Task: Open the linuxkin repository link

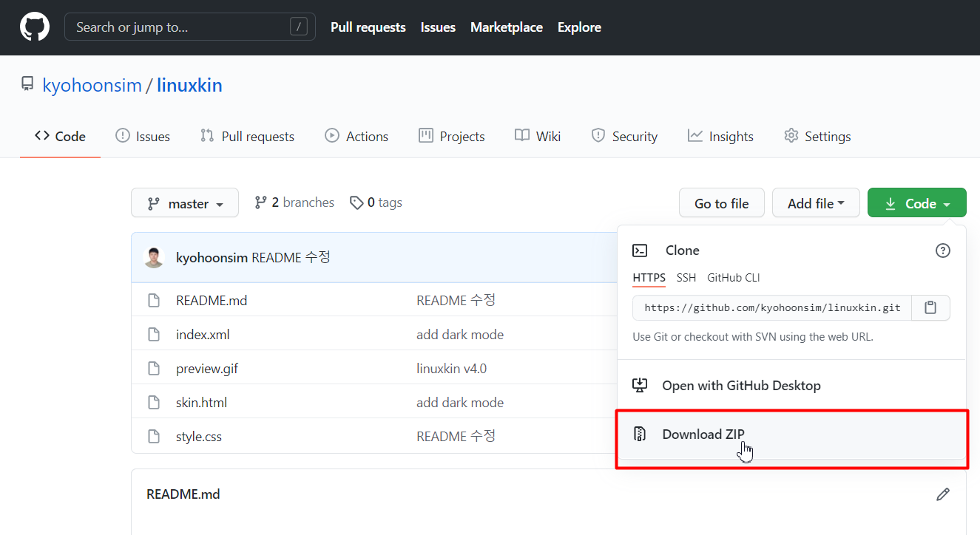Action: click(x=189, y=85)
